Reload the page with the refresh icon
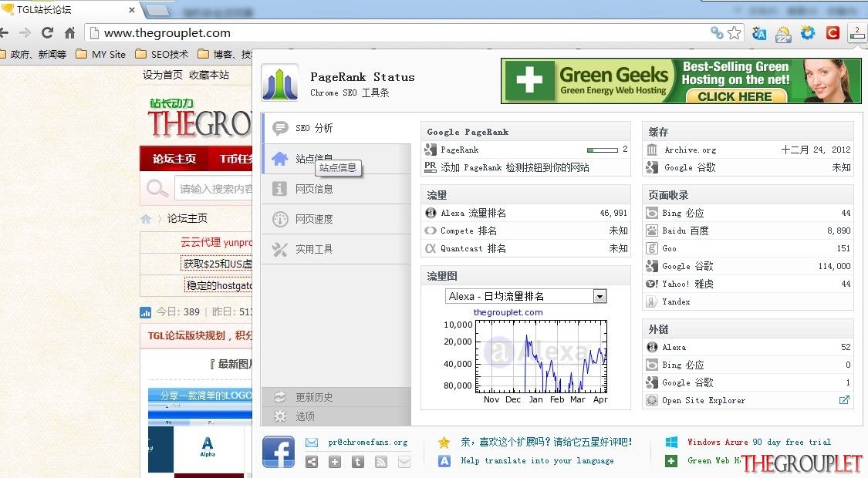Screen dimensions: 868x478 coord(48,32)
